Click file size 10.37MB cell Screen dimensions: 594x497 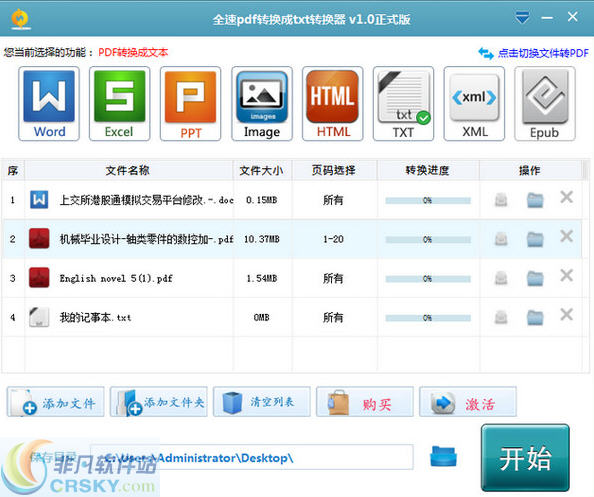pyautogui.click(x=262, y=239)
